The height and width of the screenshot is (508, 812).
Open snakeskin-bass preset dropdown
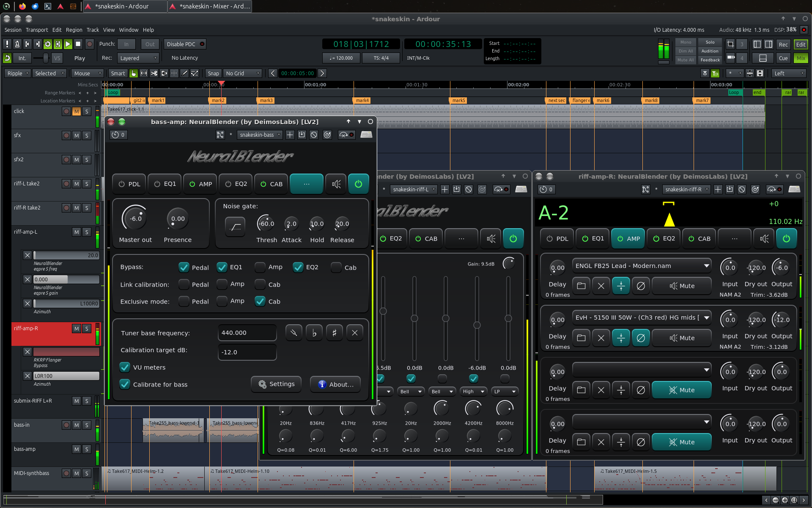coord(259,135)
